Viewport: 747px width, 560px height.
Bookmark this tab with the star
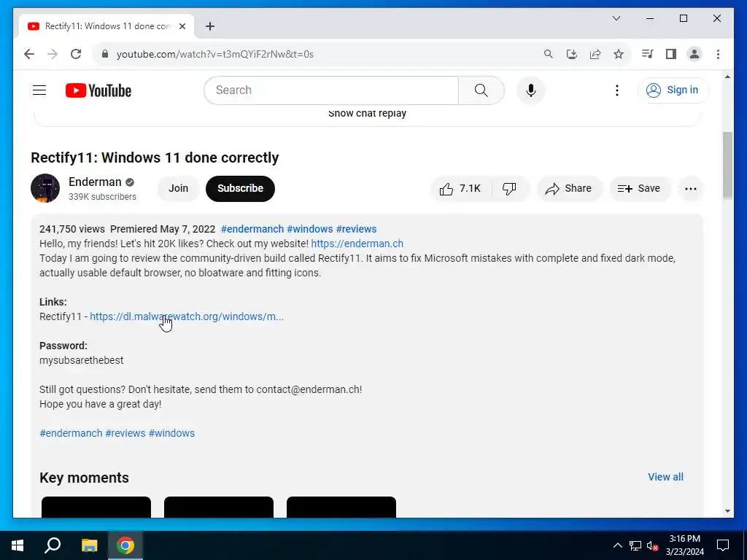pos(619,54)
